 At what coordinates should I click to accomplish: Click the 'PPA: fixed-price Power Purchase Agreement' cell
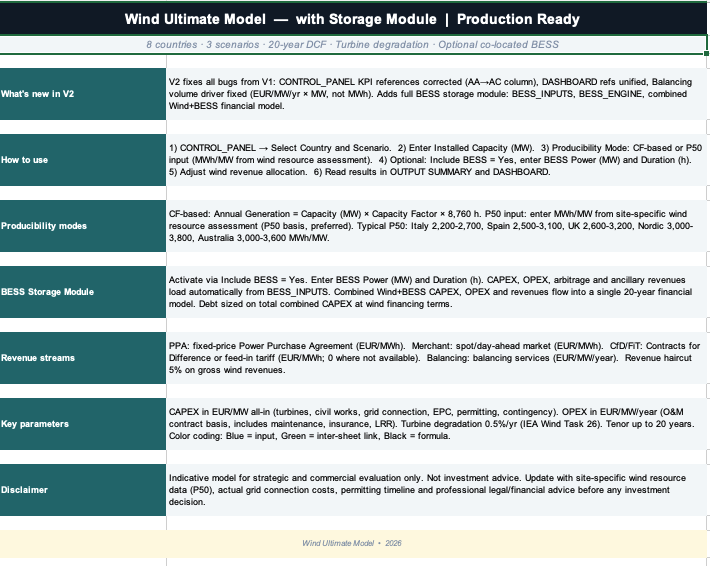pos(437,358)
